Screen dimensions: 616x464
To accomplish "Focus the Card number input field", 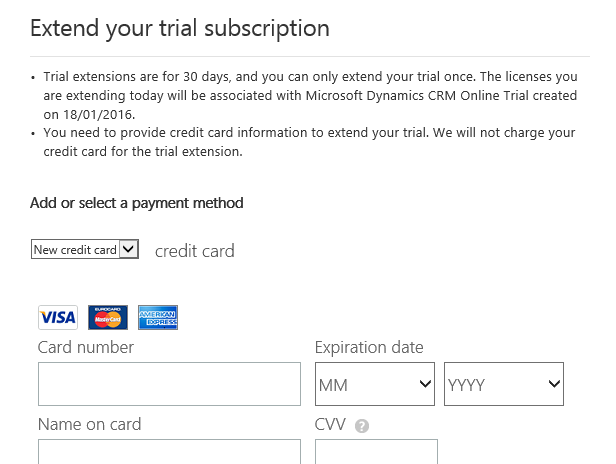I will click(169, 384).
